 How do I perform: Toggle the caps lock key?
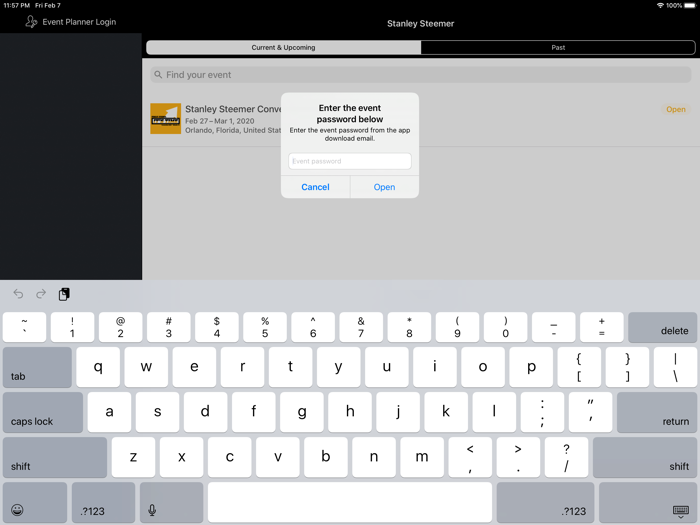[x=43, y=412]
